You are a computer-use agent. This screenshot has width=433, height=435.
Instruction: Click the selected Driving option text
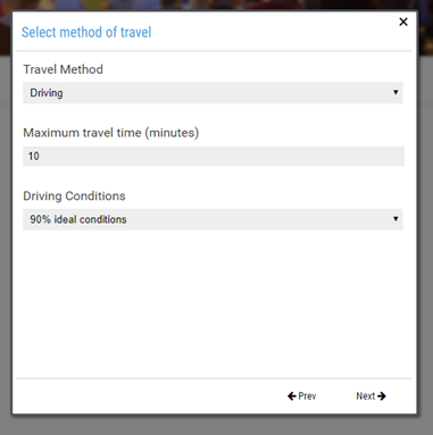tap(46, 93)
